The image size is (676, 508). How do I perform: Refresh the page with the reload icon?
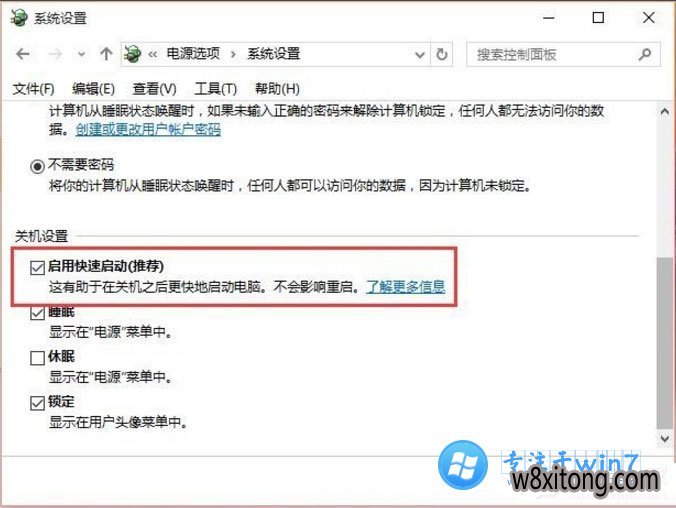click(441, 54)
